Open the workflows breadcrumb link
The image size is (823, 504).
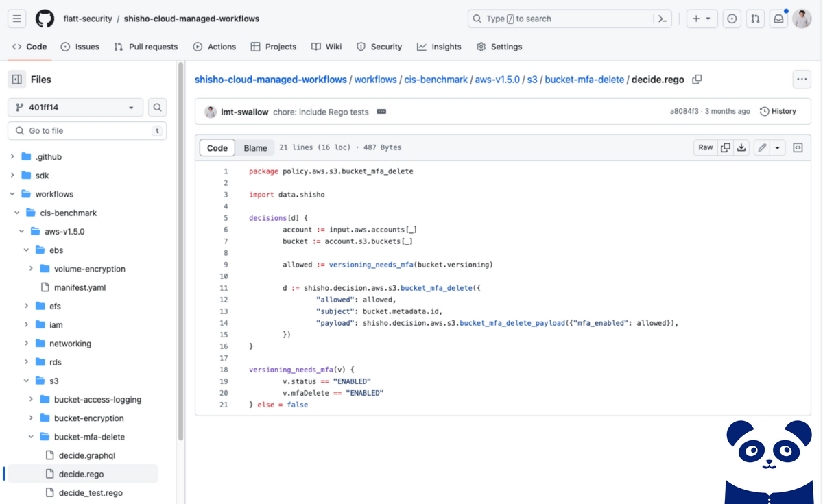coord(375,80)
